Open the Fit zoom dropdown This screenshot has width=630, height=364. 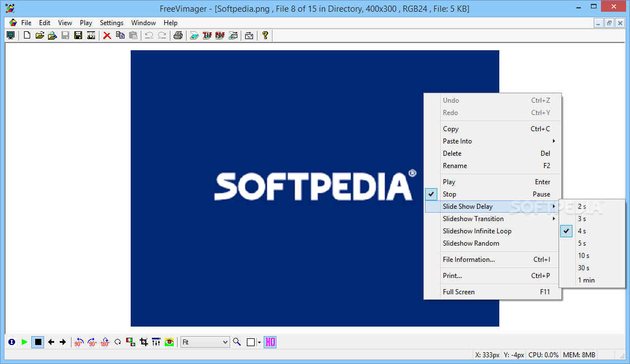206,342
